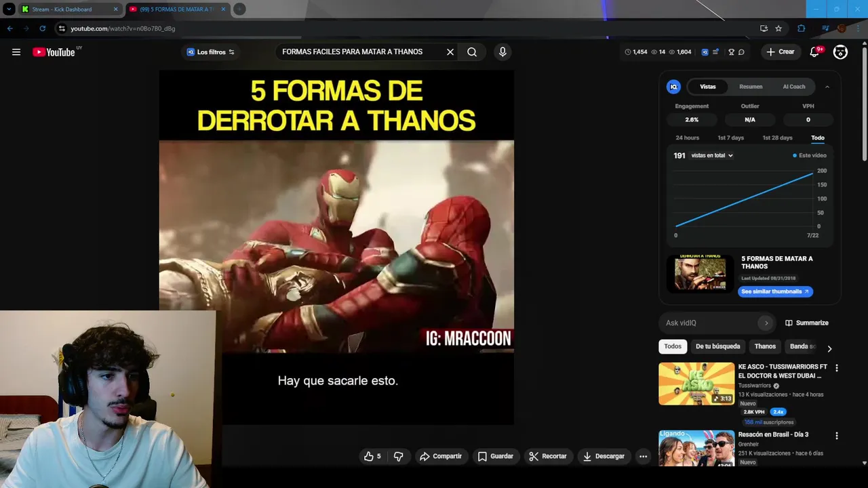The image size is (868, 488).
Task: Open options menu for KE ASCO video
Action: (836, 368)
